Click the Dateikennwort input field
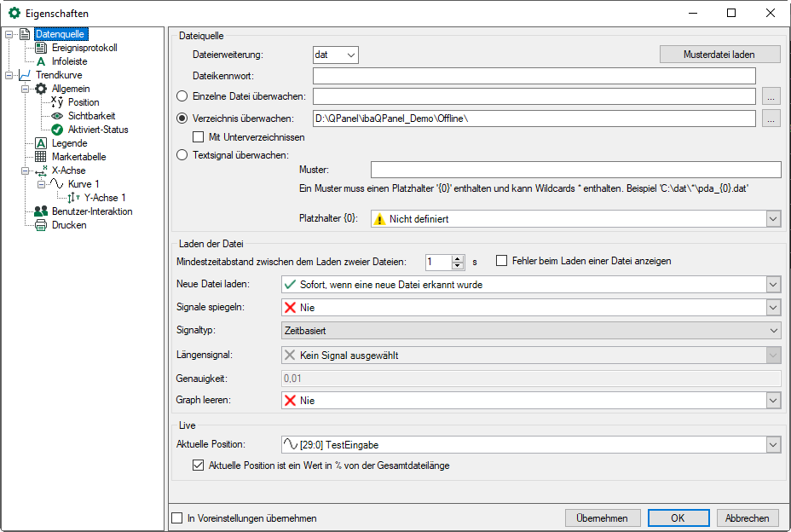The width and height of the screenshot is (791, 532). point(546,76)
